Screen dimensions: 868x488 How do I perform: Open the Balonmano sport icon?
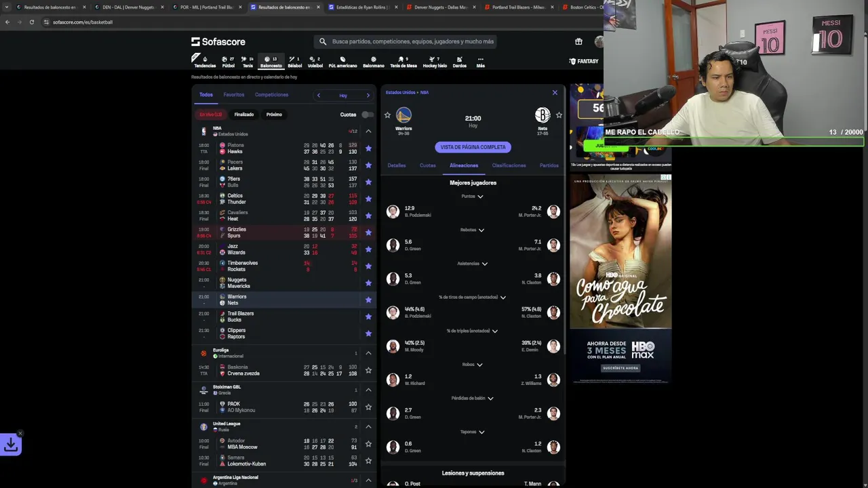(x=374, y=62)
